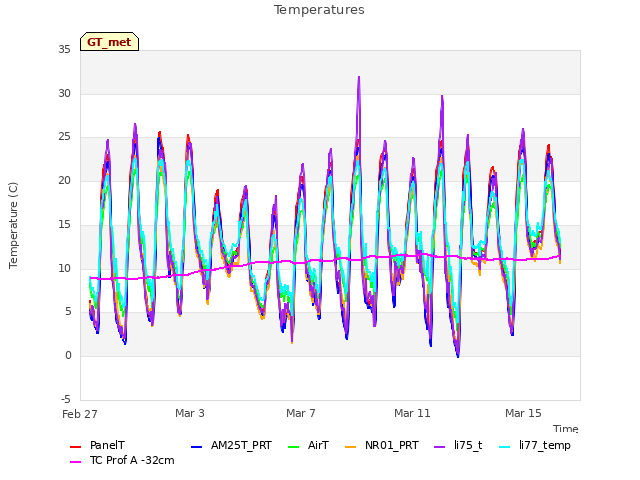This screenshot has width=640, height=480.
Task: Toggle the NR01_PRT legend entry
Action: click(x=382, y=445)
